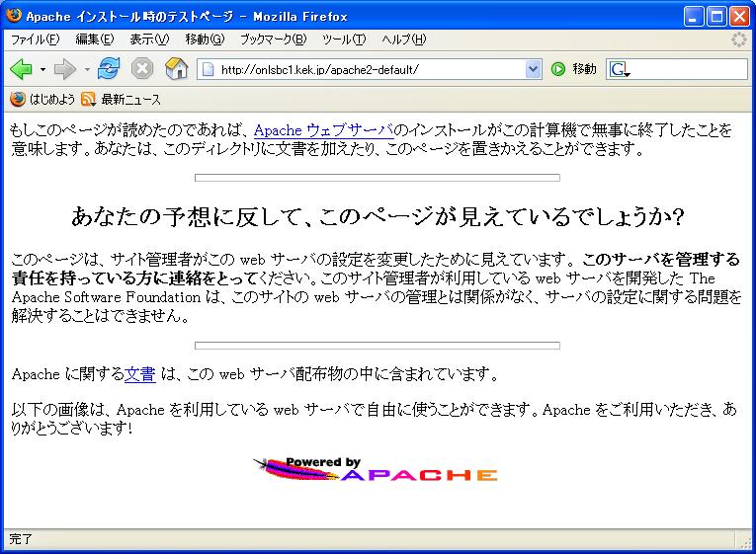Open the 最新ニュース RSS feed bookmark
The height and width of the screenshot is (554, 756).
tap(121, 99)
